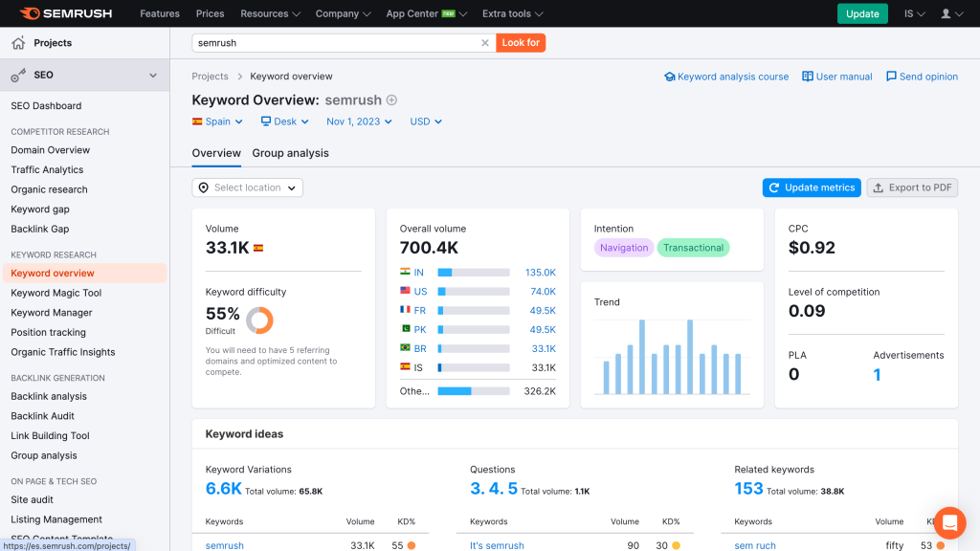Click the 135.0K India volume link

(x=541, y=273)
